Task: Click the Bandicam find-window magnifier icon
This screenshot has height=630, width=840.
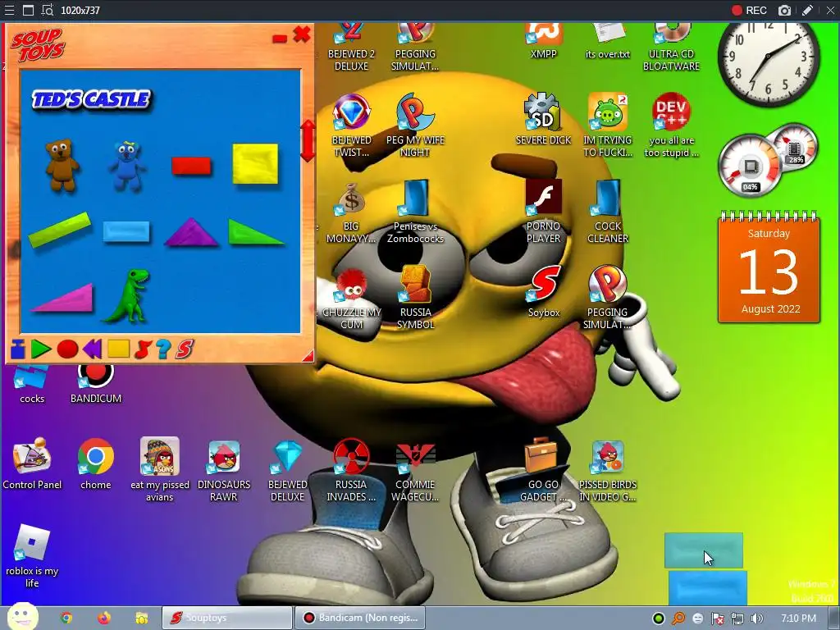Action: click(47, 10)
